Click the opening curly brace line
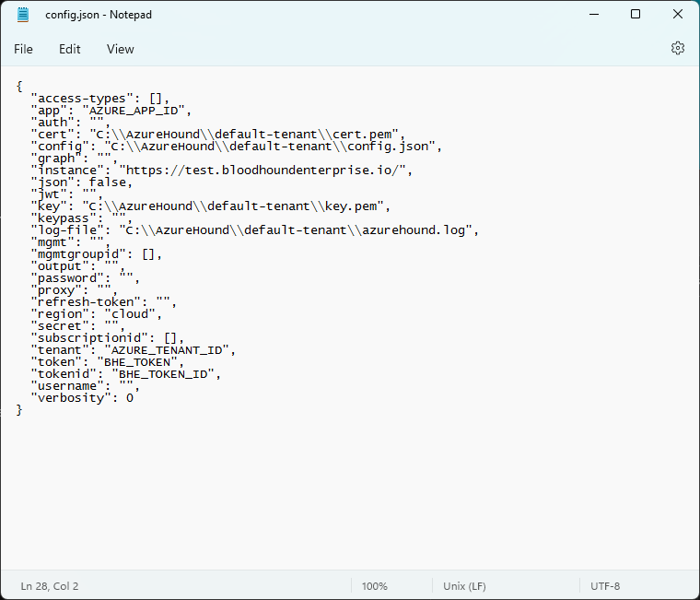 [x=19, y=87]
